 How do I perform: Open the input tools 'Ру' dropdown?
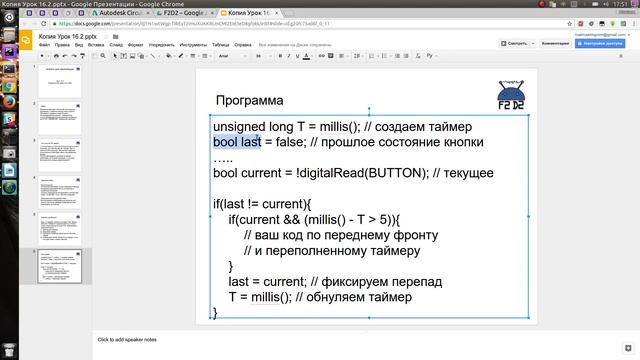(431, 56)
